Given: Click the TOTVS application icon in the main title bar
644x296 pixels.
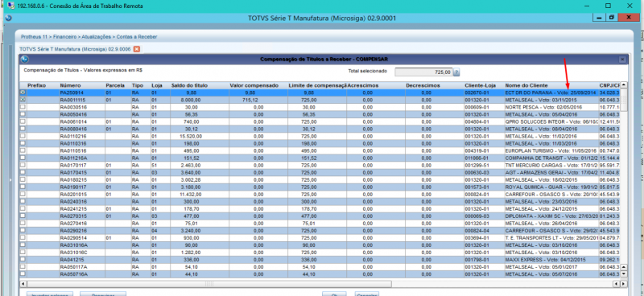Looking at the screenshot, I should coord(9,18).
